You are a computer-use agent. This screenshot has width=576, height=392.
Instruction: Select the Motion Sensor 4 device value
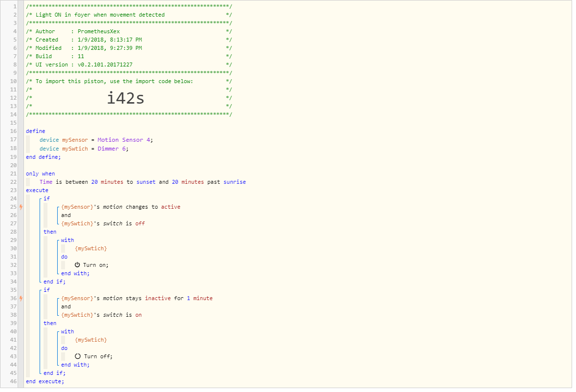(x=124, y=140)
